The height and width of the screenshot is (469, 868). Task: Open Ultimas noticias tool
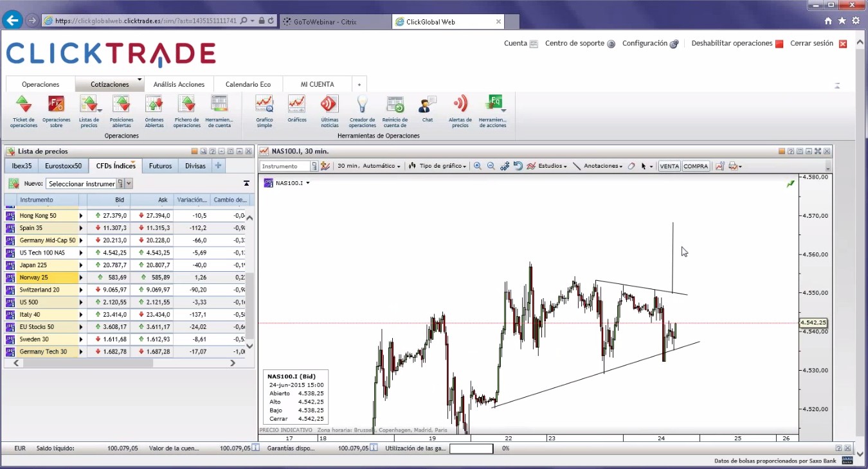click(330, 111)
